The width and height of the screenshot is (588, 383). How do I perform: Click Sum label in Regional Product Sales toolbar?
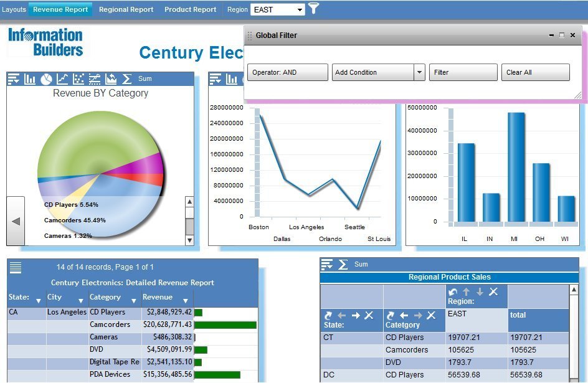pos(361,264)
